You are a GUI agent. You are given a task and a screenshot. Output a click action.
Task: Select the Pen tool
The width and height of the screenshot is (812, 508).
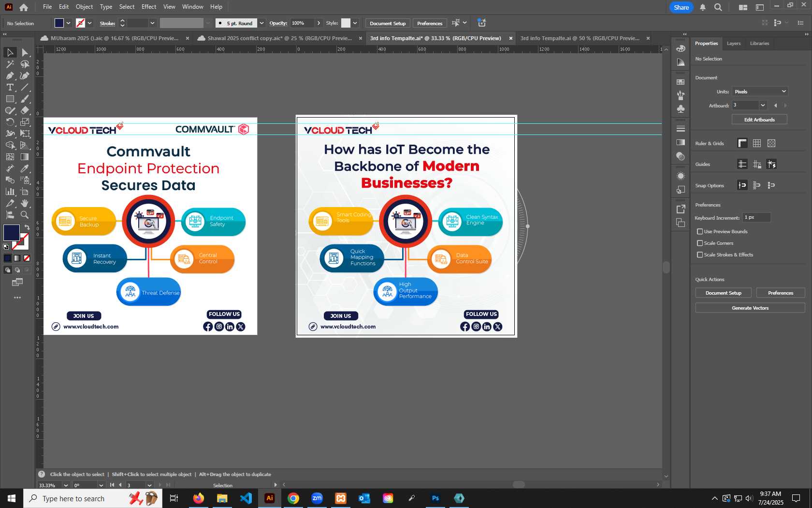pyautogui.click(x=10, y=75)
